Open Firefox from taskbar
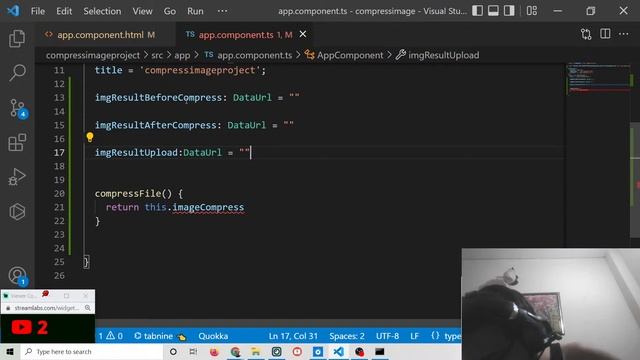The height and width of the screenshot is (360, 640). (x=214, y=351)
